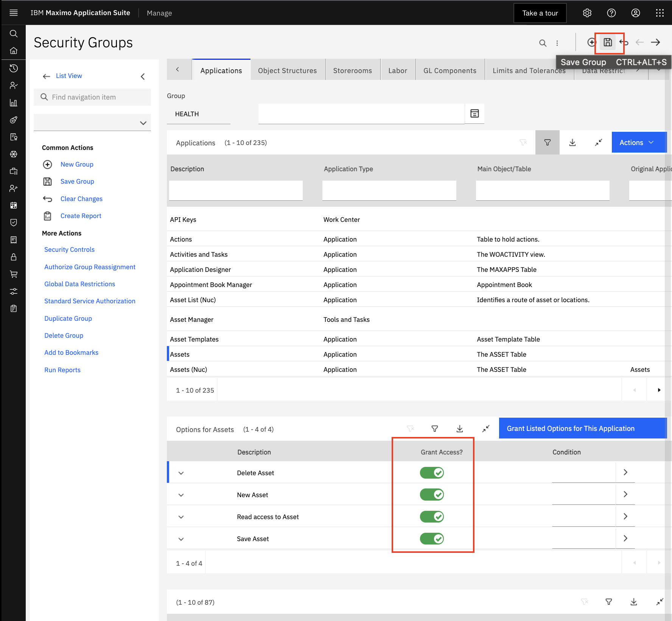The image size is (672, 621).
Task: Open settings gear in the header
Action: [x=587, y=13]
